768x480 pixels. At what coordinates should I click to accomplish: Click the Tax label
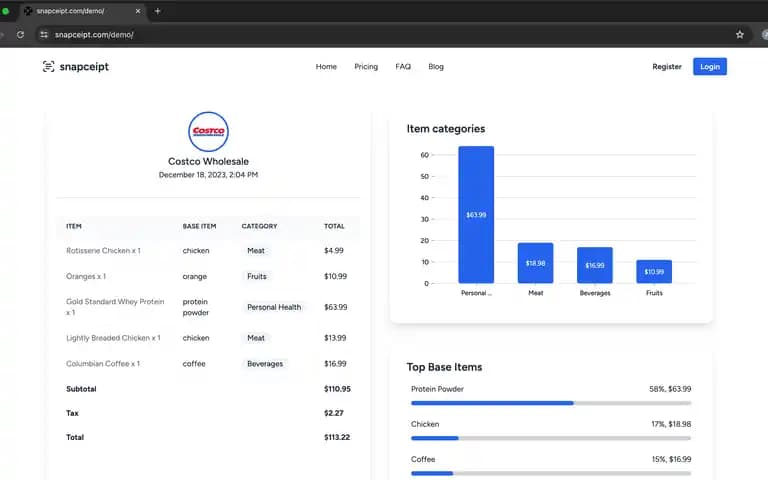[x=72, y=413]
